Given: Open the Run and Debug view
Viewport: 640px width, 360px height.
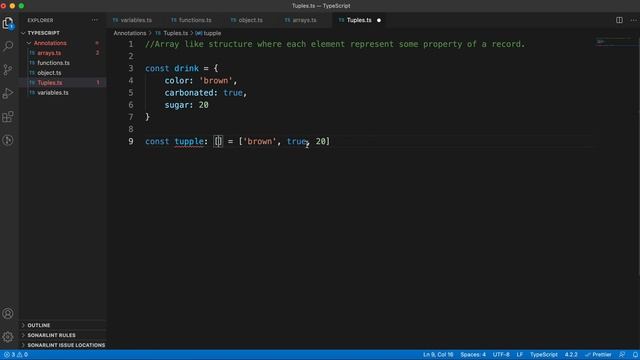Looking at the screenshot, I should (x=8, y=93).
